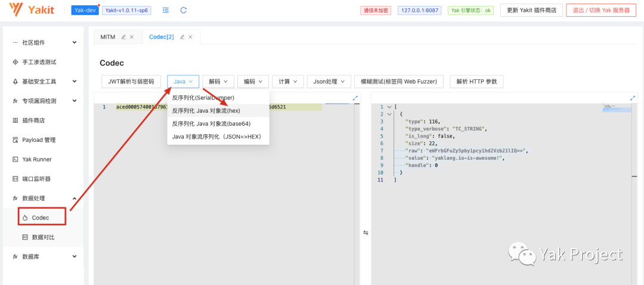This screenshot has width=644, height=285.
Task: Open Codec in sidebar
Action: (x=43, y=218)
